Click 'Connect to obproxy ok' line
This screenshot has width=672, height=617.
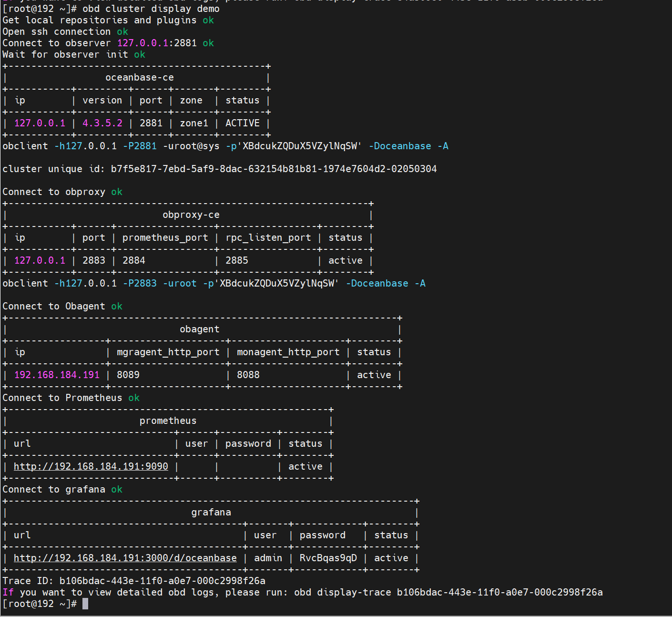[62, 192]
